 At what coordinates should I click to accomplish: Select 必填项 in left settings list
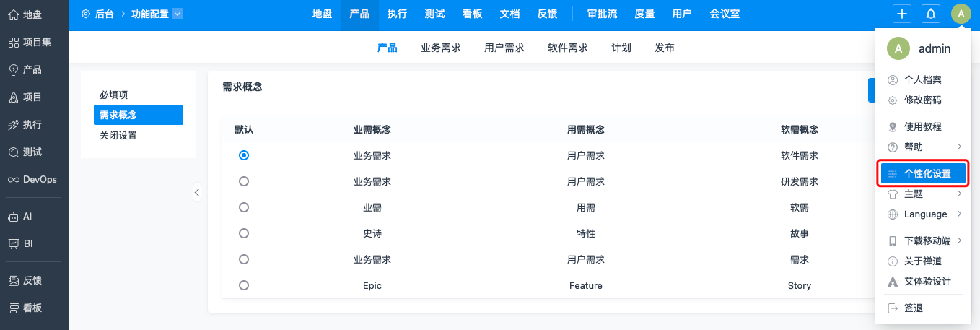(x=113, y=95)
